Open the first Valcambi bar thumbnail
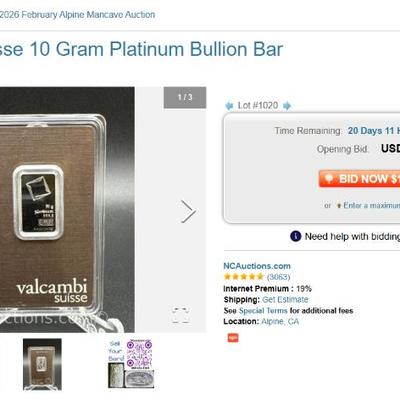 (42, 364)
